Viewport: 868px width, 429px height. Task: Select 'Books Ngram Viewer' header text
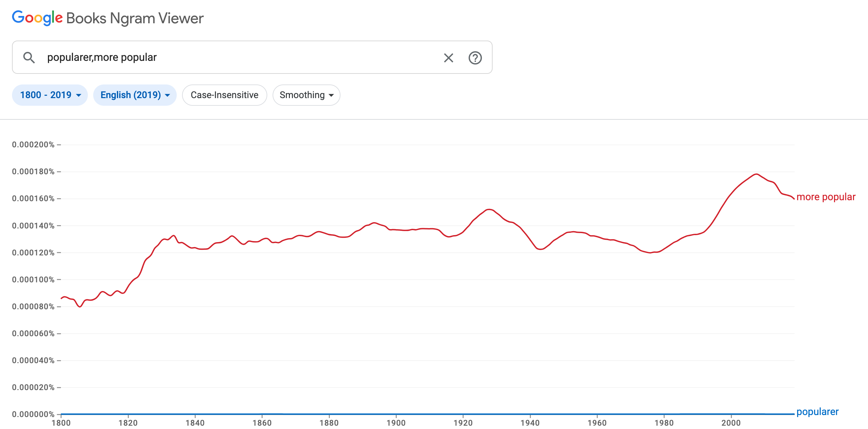134,18
